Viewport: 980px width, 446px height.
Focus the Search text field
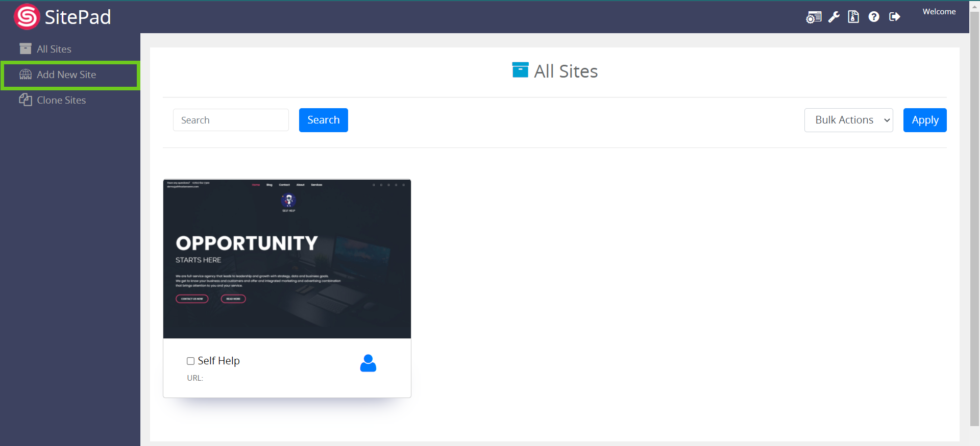click(231, 120)
